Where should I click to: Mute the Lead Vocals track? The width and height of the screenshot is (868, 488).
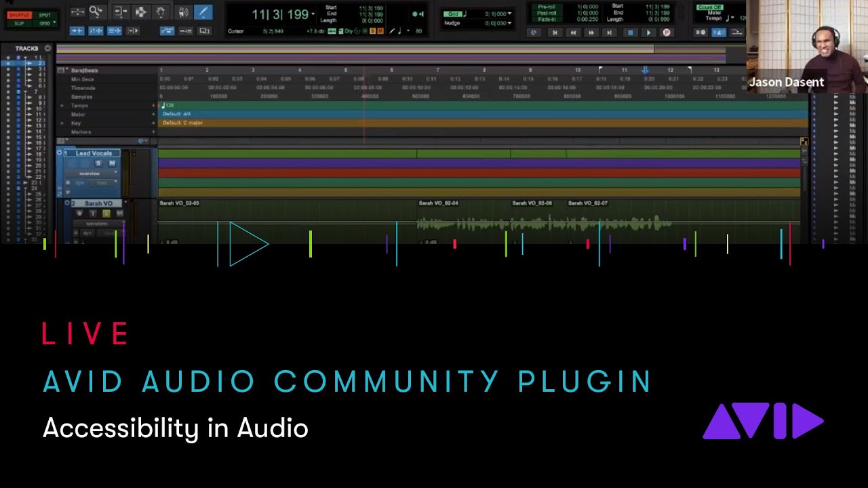pos(112,163)
